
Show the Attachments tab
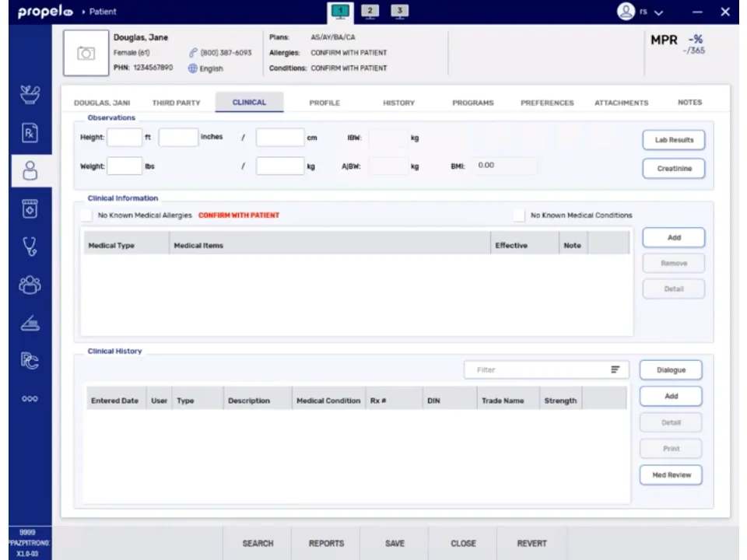coord(621,103)
